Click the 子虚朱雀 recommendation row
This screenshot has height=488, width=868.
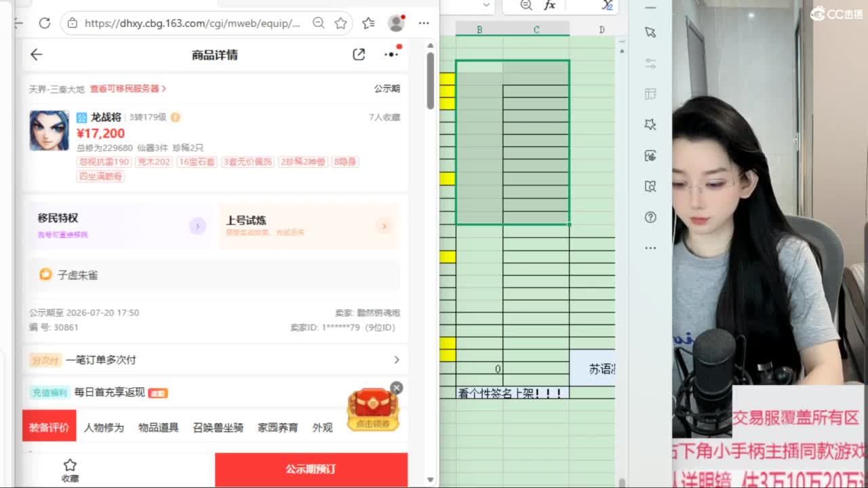pos(213,274)
